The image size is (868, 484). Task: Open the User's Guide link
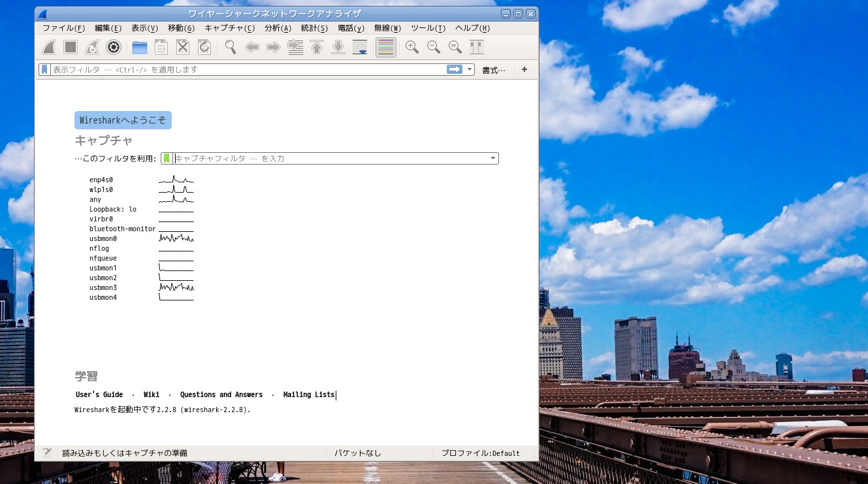tap(99, 395)
